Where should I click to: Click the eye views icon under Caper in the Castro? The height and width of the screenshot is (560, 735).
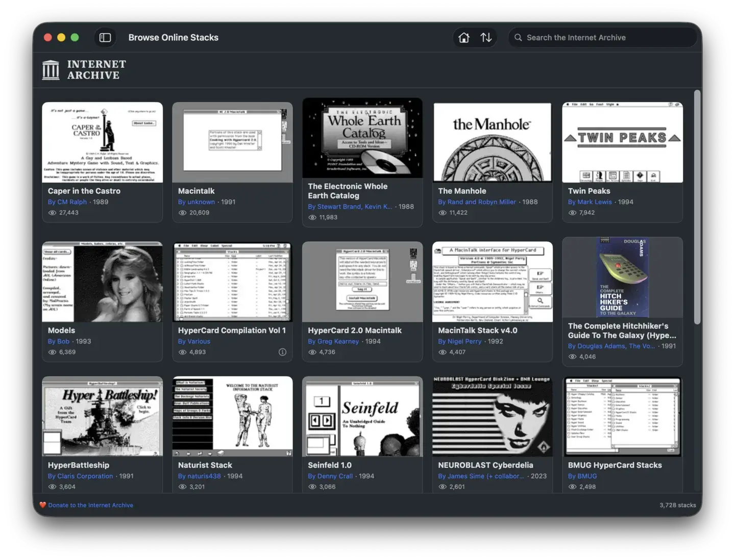coord(52,213)
